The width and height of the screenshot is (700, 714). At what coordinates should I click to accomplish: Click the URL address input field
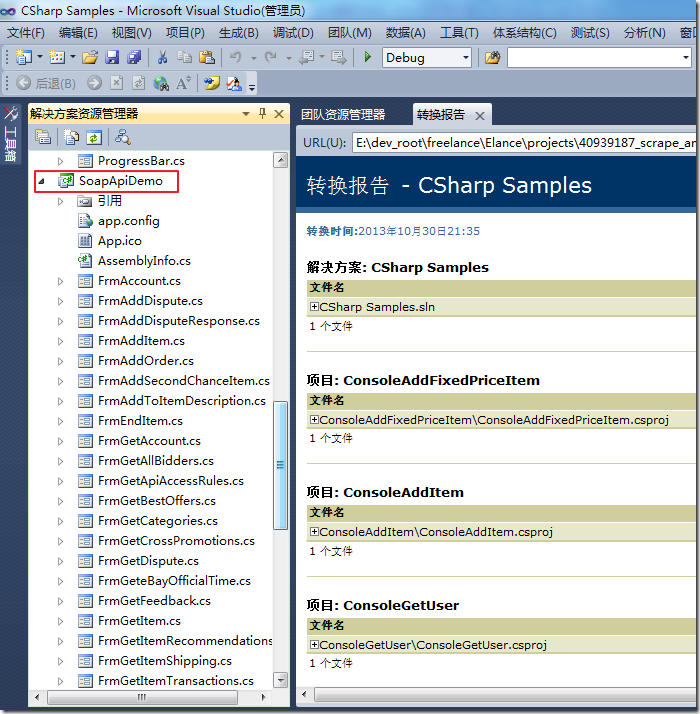[x=524, y=143]
